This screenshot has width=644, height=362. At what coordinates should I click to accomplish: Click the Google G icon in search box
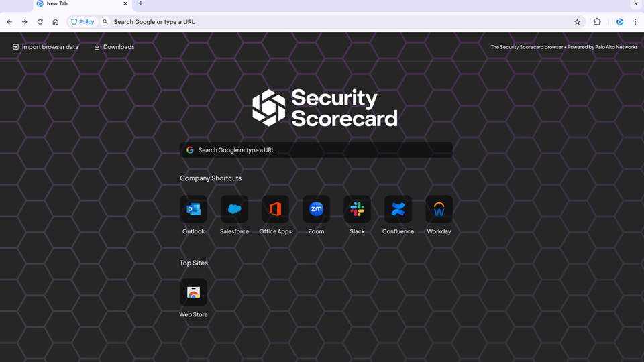tap(190, 149)
